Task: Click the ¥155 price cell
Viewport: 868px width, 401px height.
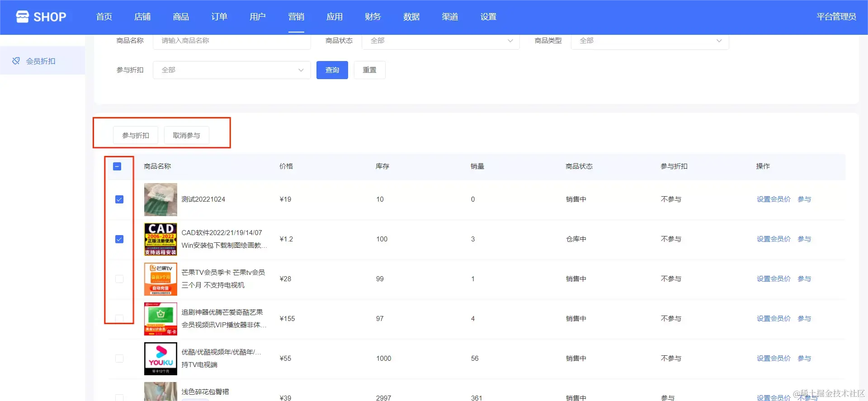Action: [x=287, y=319]
